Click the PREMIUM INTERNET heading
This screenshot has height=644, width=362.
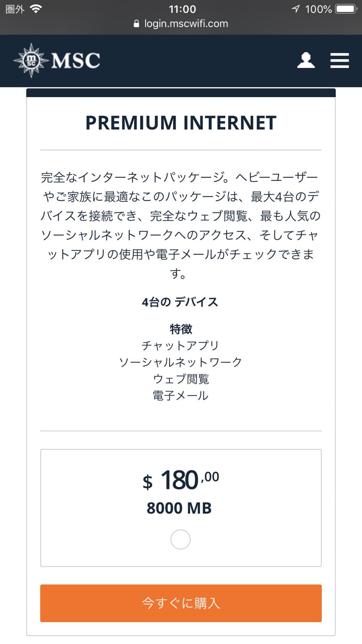pos(181,123)
